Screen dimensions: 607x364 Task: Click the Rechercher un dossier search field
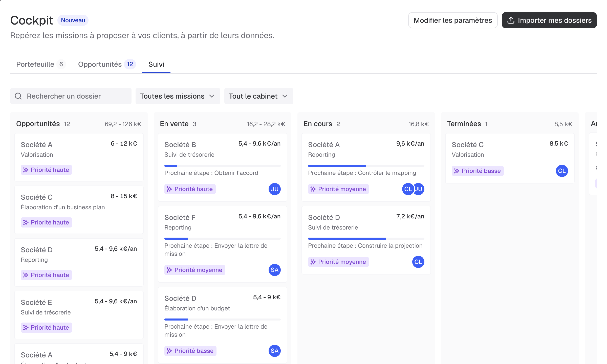click(71, 96)
